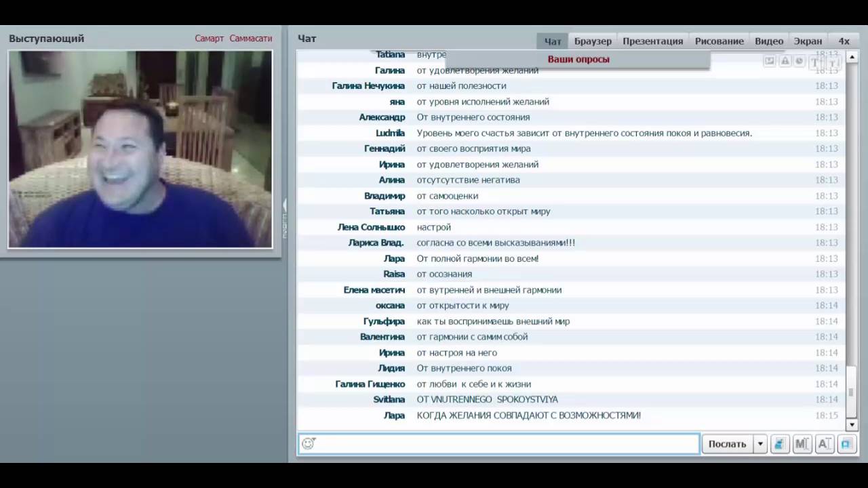868x488 pixels.
Task: Click message 'КОГДА ЖЕЛАНИЯ СОВПАДАЮТ С ВОЗМОЖНОСТЯМИ!'
Action: pos(528,415)
